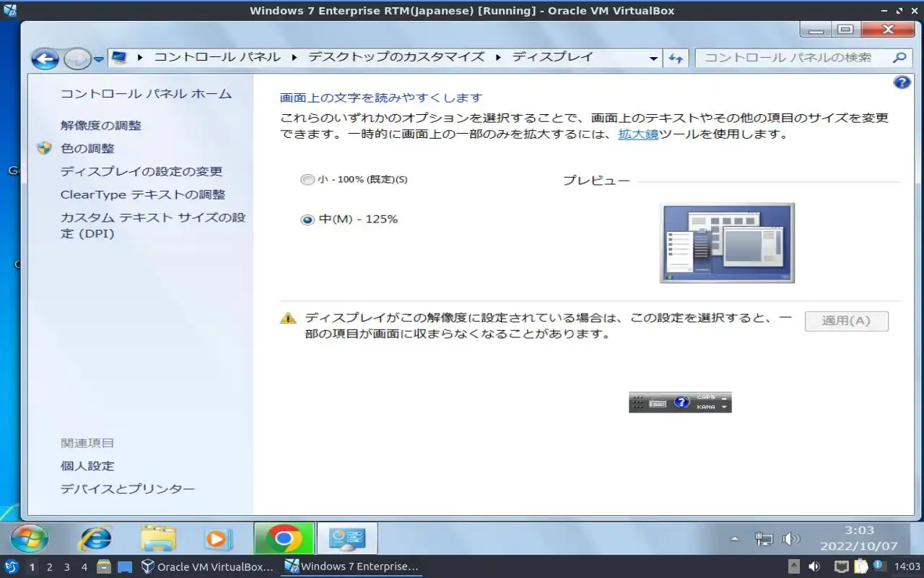The width and height of the screenshot is (924, 578).
Task: Open コントロール パネル ホーム link
Action: click(x=146, y=94)
